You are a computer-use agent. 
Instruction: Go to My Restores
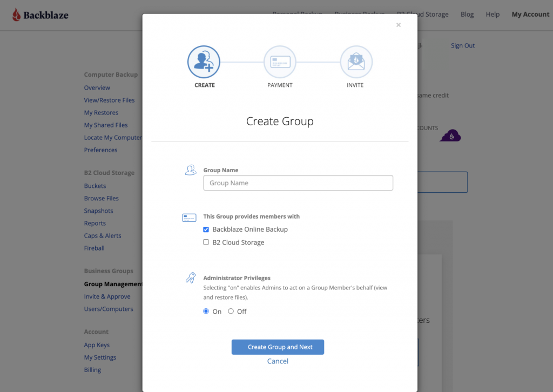[101, 113]
